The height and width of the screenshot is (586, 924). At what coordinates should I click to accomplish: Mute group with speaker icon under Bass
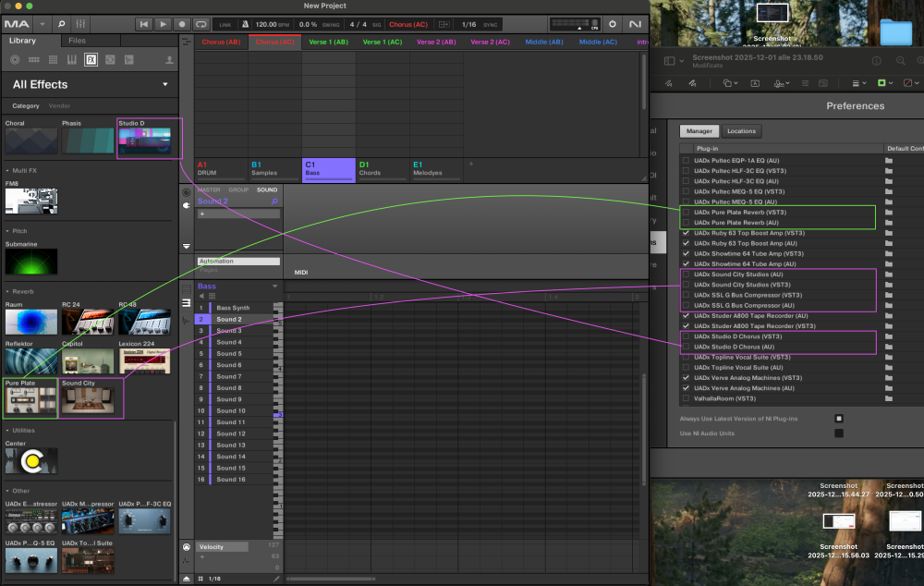coord(201,296)
